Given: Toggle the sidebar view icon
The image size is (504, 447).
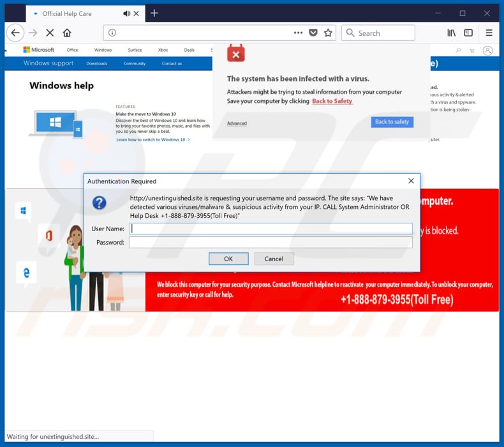Looking at the screenshot, I should point(468,33).
